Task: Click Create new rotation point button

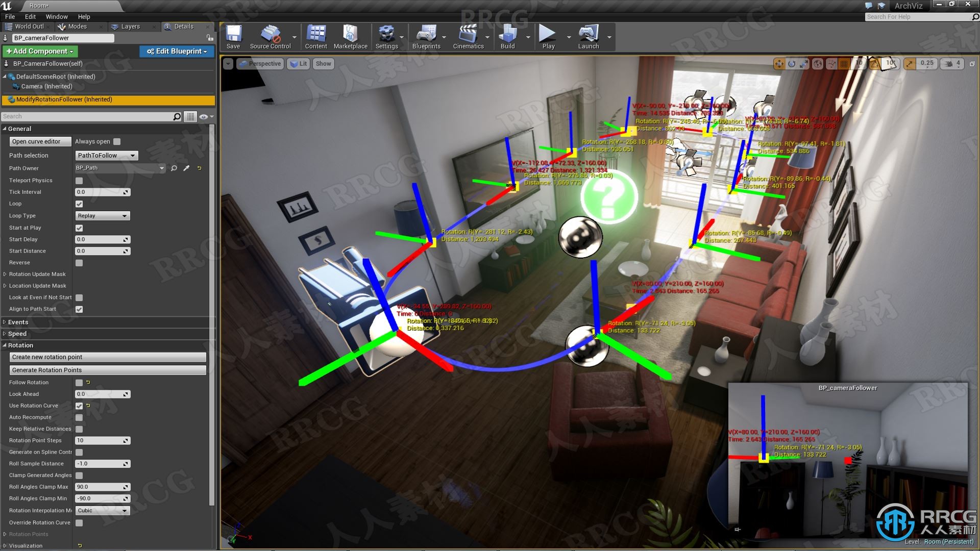Action: 108,357
